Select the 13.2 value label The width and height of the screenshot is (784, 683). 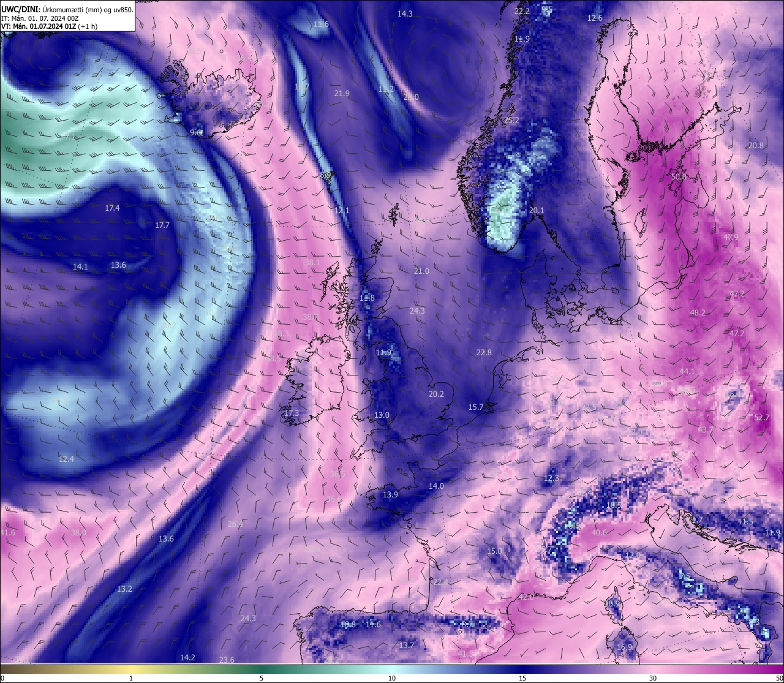coord(124,589)
